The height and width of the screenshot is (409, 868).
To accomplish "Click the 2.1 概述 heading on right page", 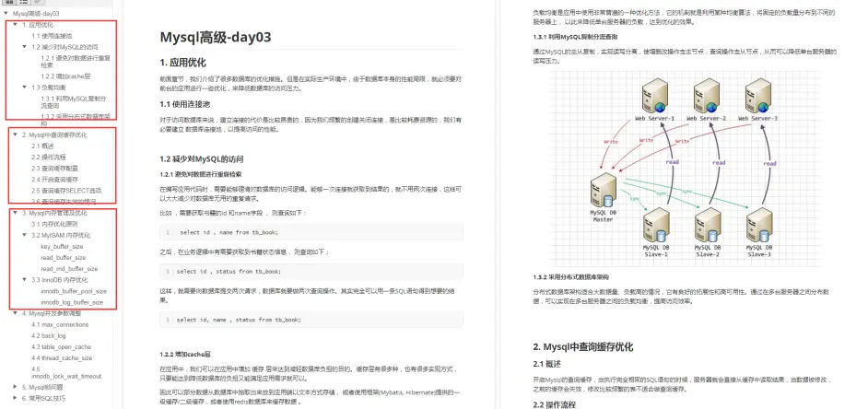I will point(547,364).
